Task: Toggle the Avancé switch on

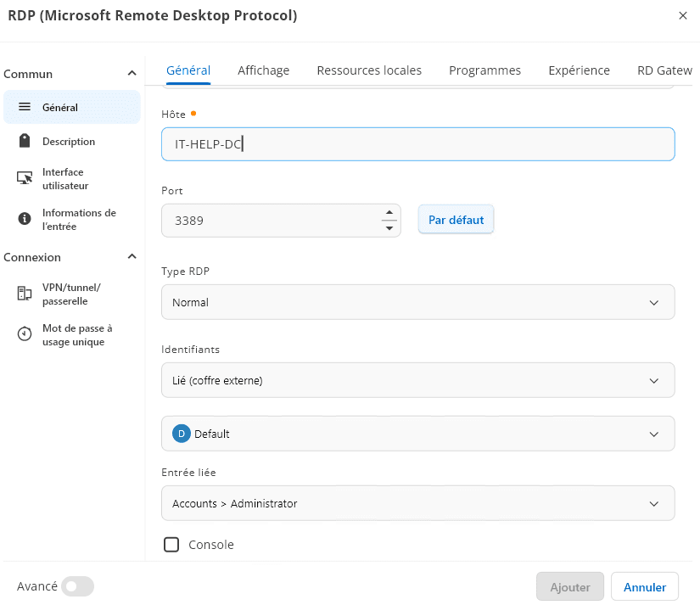Action: click(77, 586)
